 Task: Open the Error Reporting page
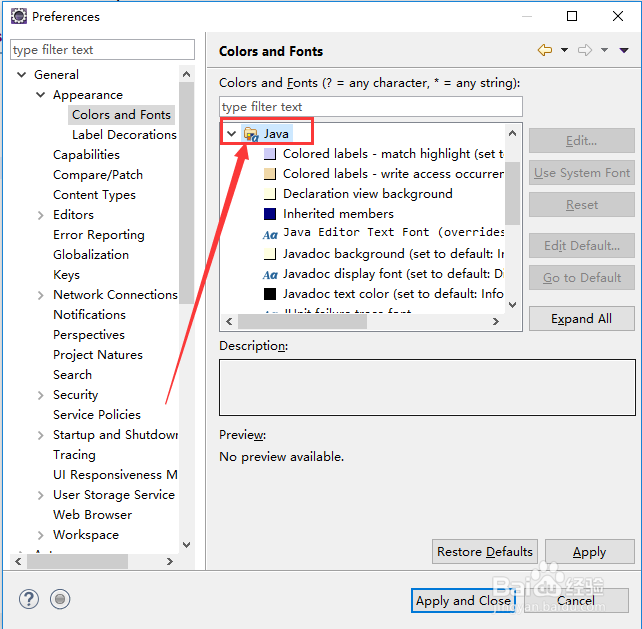tap(99, 235)
